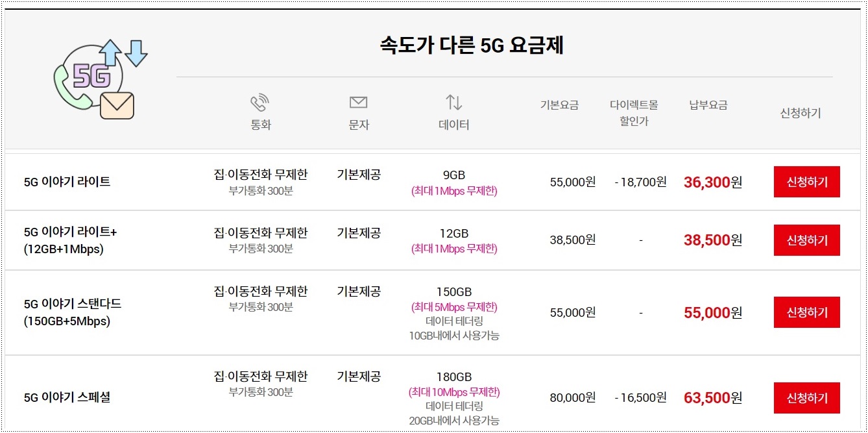Click 신청하기 button for 5G 이야기 스탠다드
868x433 pixels.
pyautogui.click(x=806, y=312)
